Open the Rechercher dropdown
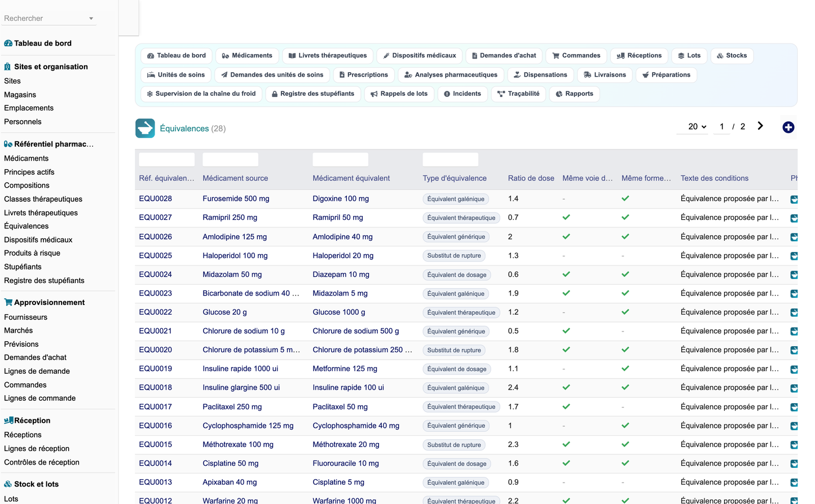The height and width of the screenshot is (504, 815). click(49, 18)
